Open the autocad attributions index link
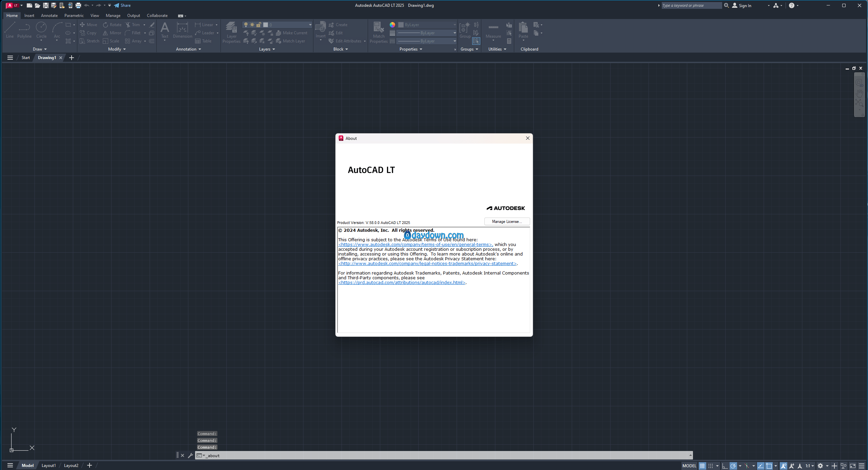This screenshot has height=470, width=868. tap(402, 282)
